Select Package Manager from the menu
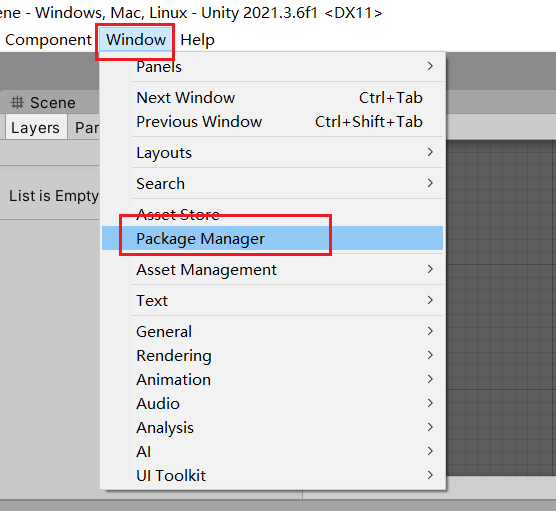Screen dimensions: 556x511 [272, 239]
